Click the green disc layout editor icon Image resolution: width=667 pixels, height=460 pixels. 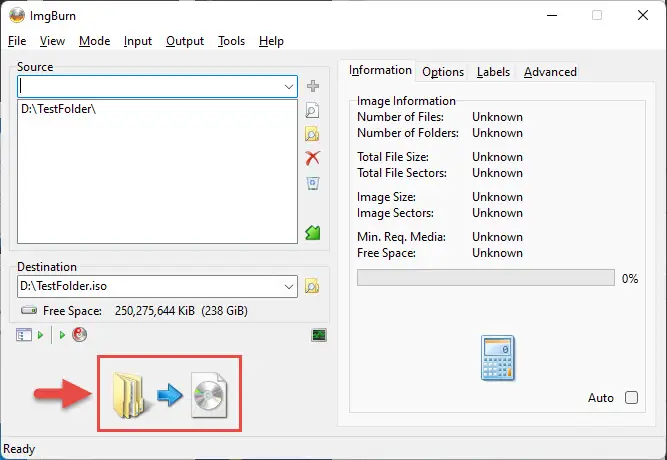tap(313, 233)
